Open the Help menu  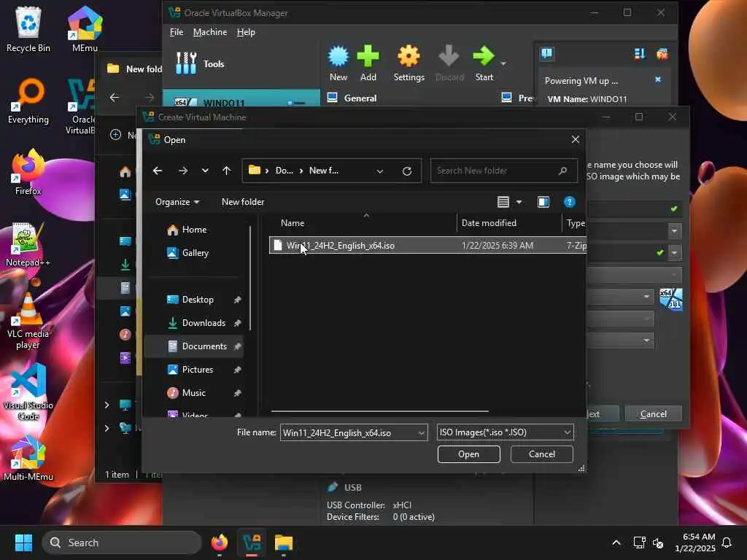pos(246,32)
